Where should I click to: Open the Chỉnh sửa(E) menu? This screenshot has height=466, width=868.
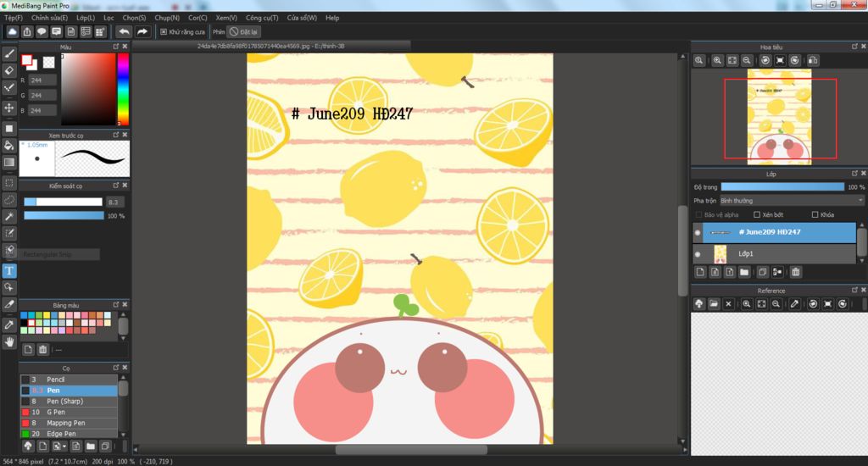(49, 18)
